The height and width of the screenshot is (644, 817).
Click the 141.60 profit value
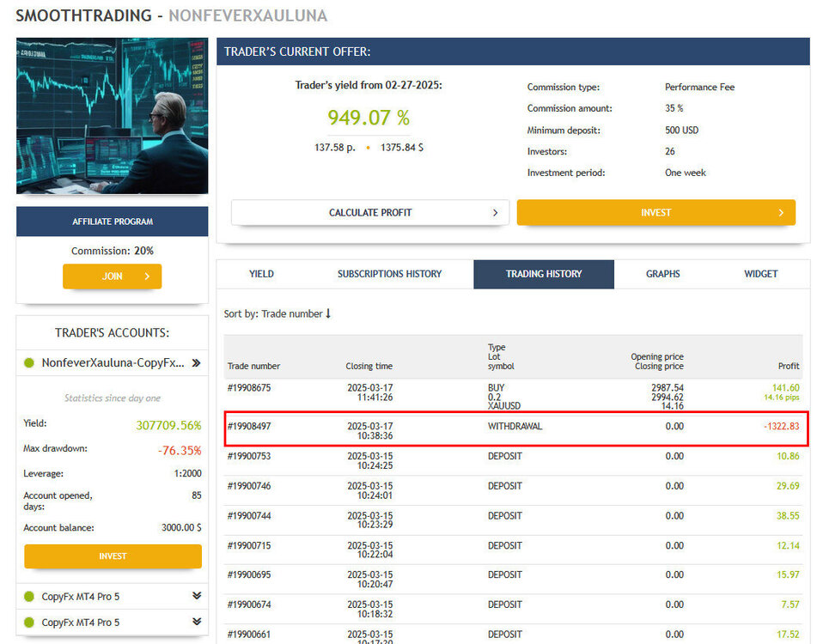(x=786, y=388)
